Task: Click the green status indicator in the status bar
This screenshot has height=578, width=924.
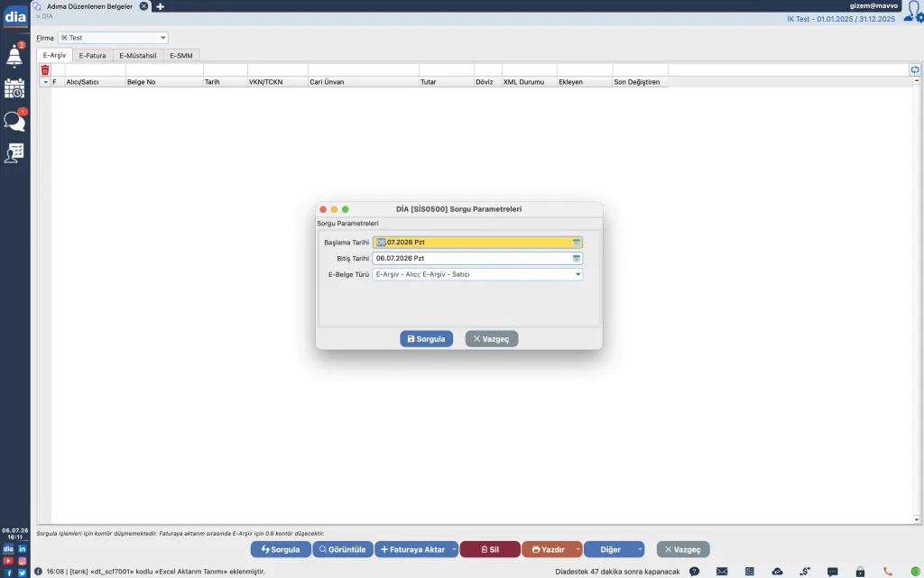Action: tap(915, 571)
